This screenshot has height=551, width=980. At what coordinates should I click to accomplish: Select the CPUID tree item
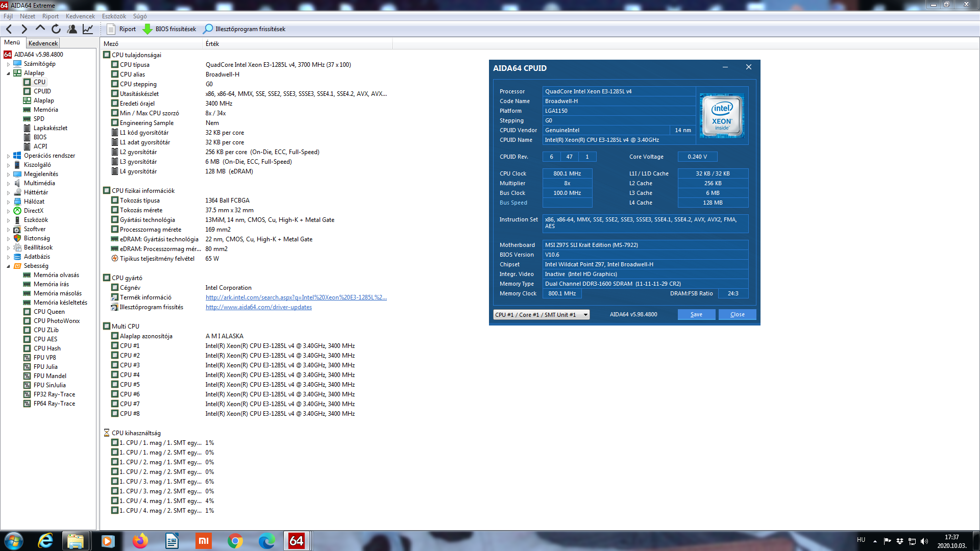(x=42, y=91)
